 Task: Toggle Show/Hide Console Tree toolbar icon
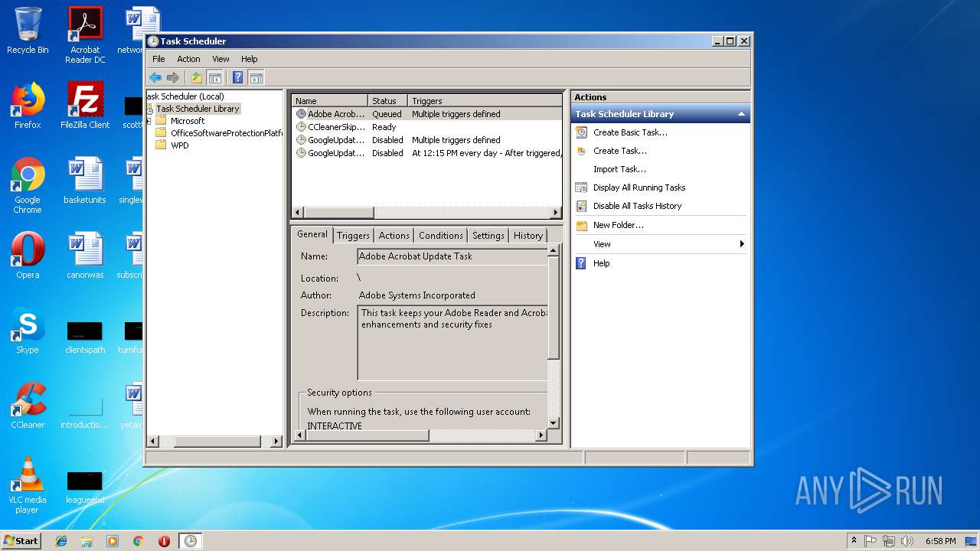215,77
